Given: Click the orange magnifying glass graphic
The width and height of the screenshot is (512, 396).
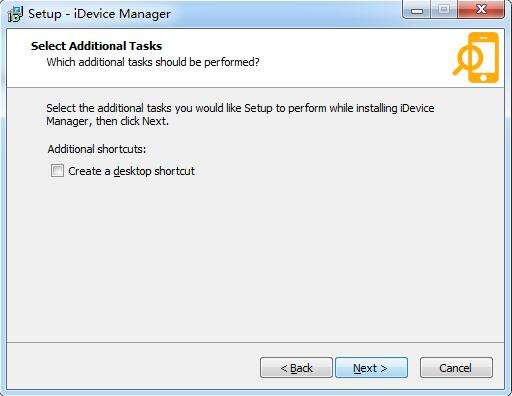Looking at the screenshot, I should click(x=467, y=60).
